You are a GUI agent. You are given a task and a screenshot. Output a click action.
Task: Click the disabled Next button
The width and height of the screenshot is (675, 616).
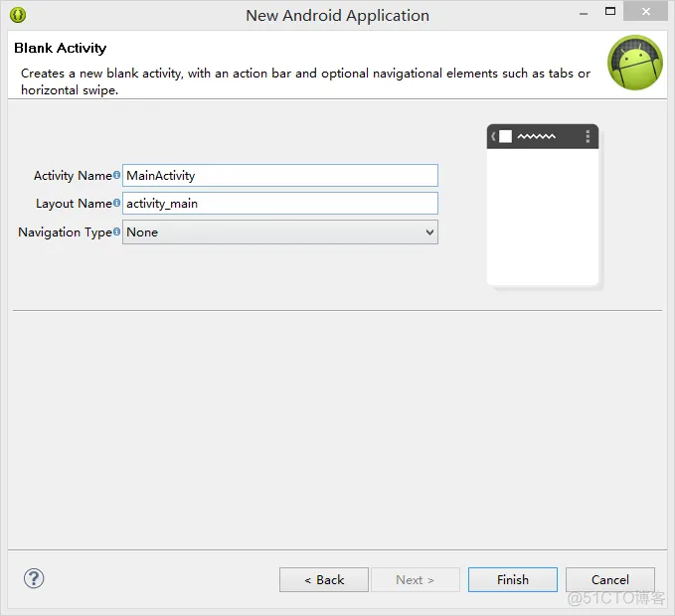click(x=416, y=580)
